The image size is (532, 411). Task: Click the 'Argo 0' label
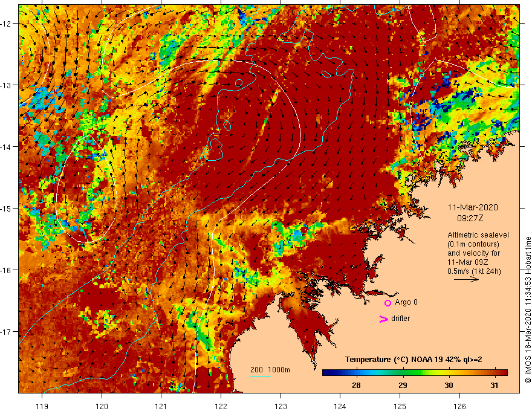click(406, 302)
